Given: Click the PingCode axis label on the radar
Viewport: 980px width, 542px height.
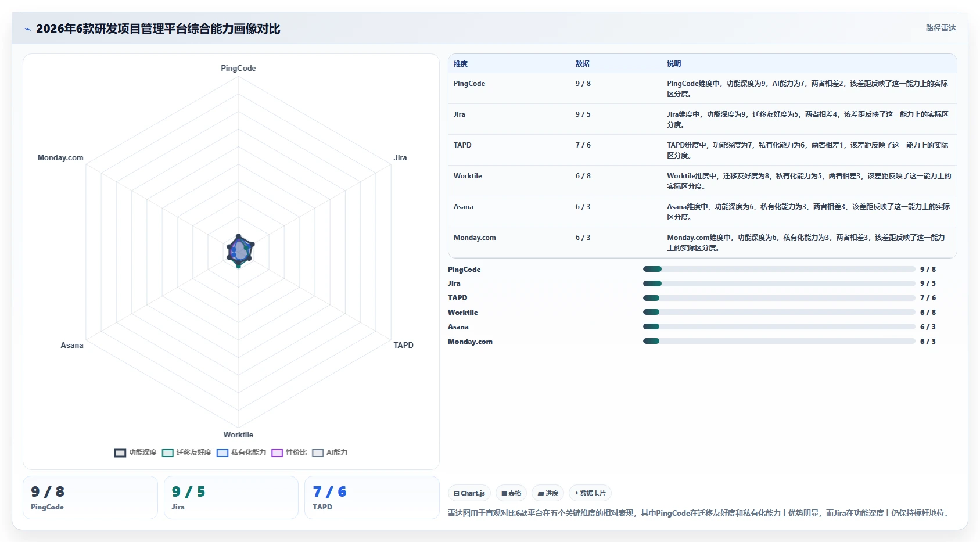Looking at the screenshot, I should (238, 68).
